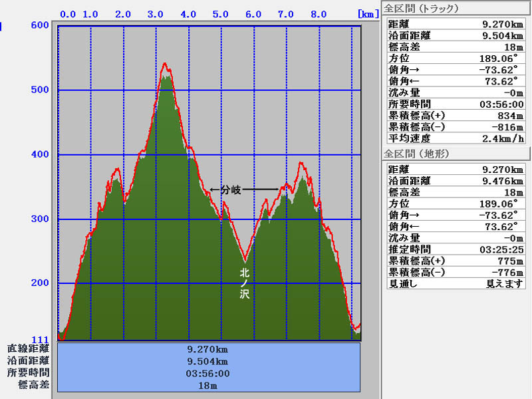
Task: Click the 見通し 見えます row
Action: (x=456, y=283)
